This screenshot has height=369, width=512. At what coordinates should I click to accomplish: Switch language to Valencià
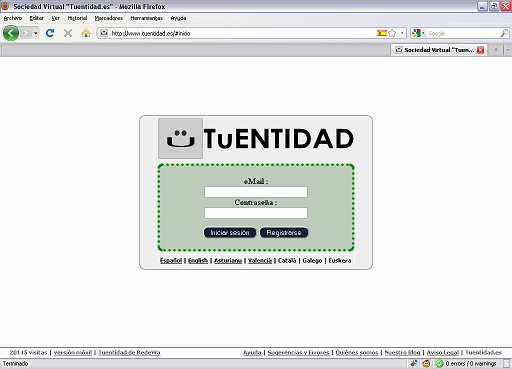coord(260,260)
